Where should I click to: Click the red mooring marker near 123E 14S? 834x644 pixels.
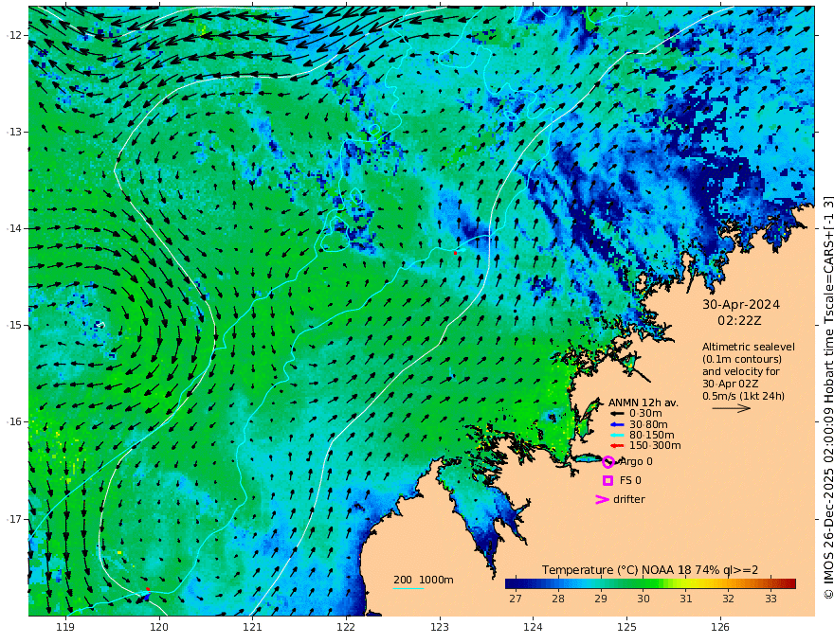(455, 253)
